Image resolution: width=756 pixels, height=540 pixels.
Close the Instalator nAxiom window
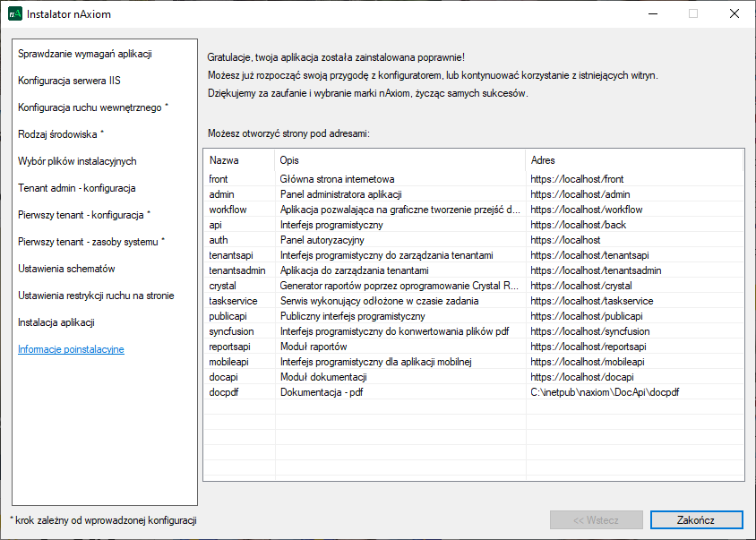735,13
